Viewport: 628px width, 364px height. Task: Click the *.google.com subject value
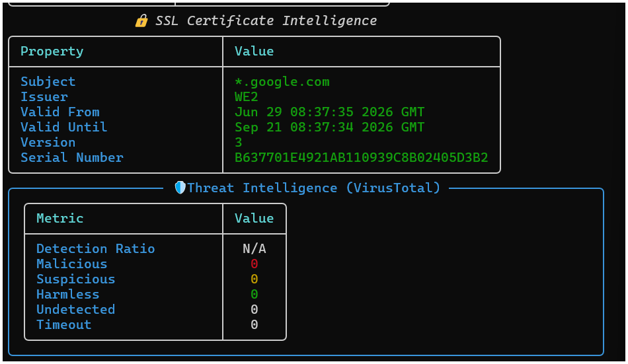[x=282, y=82]
